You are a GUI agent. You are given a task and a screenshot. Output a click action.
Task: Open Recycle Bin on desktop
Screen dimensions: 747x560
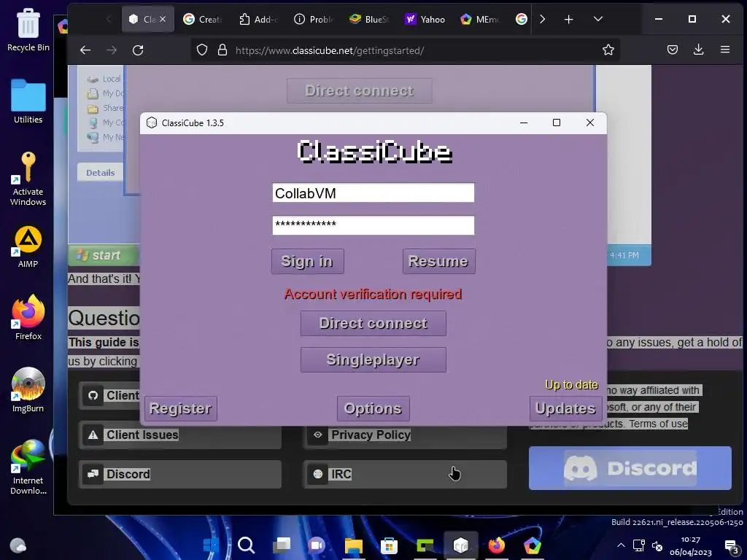pyautogui.click(x=28, y=29)
